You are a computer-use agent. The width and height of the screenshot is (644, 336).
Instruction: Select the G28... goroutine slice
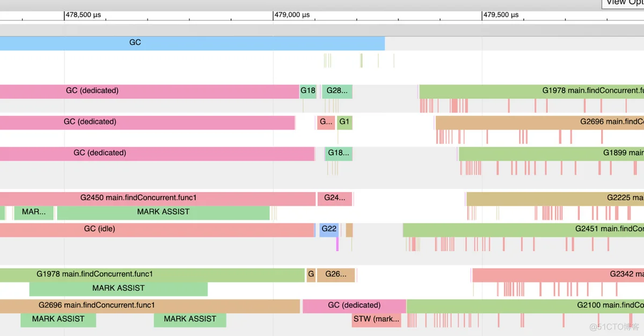point(338,91)
